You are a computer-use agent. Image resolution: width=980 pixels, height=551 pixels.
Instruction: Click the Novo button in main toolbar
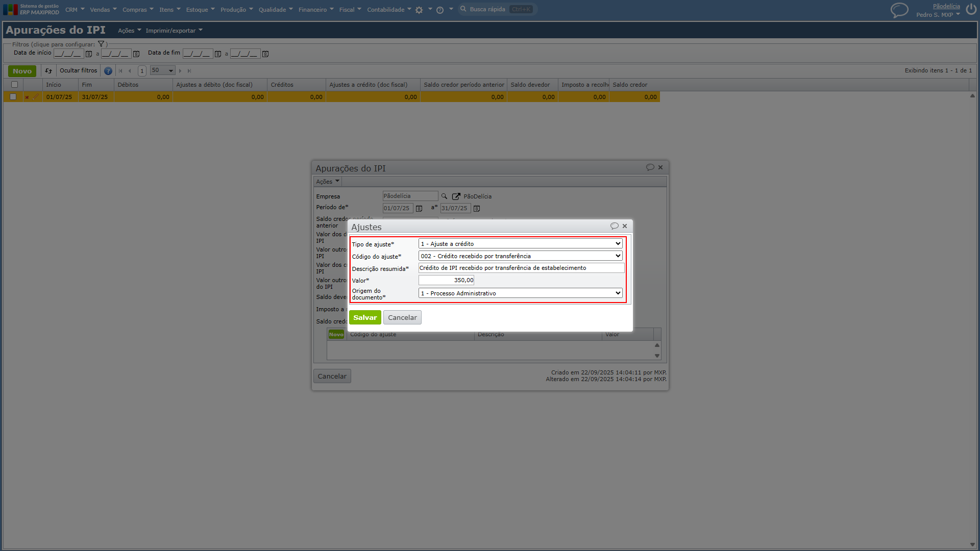click(22, 71)
